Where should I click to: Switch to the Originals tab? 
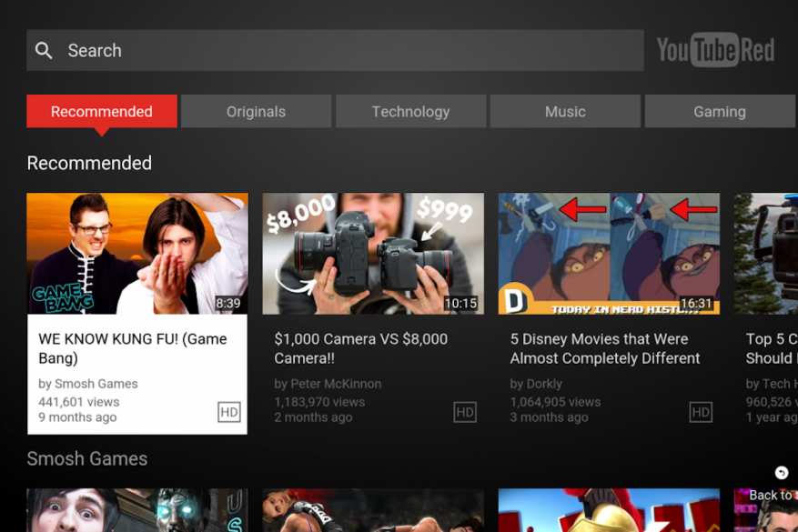[256, 111]
